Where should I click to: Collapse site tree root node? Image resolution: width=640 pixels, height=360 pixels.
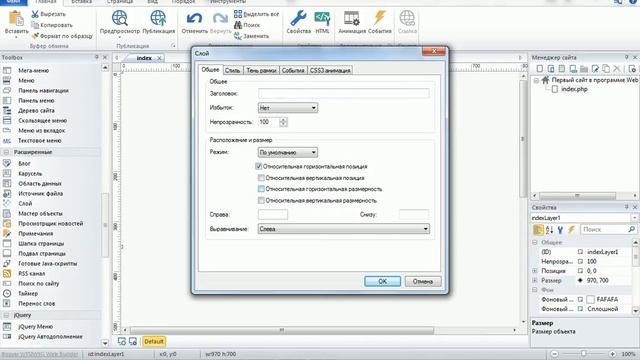[x=537, y=80]
